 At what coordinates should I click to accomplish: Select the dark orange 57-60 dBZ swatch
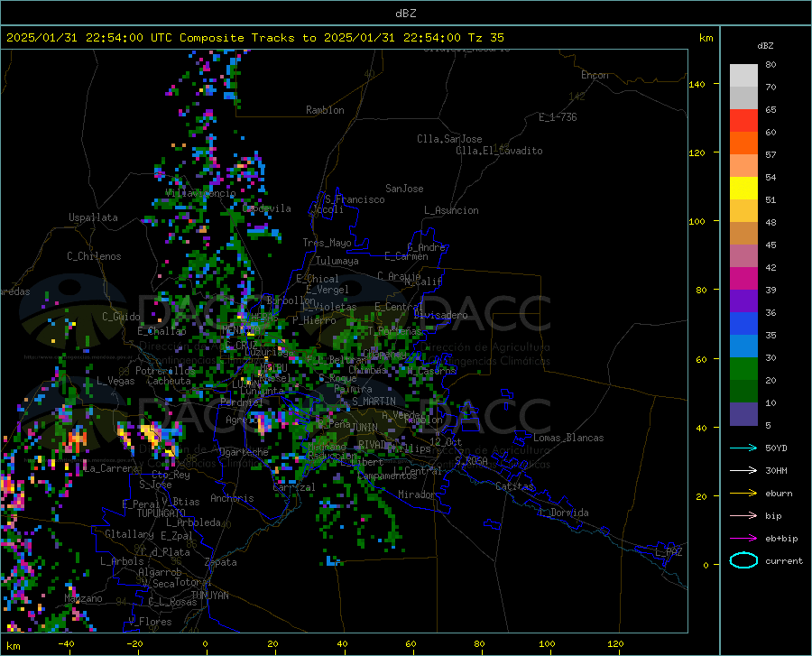click(743, 143)
